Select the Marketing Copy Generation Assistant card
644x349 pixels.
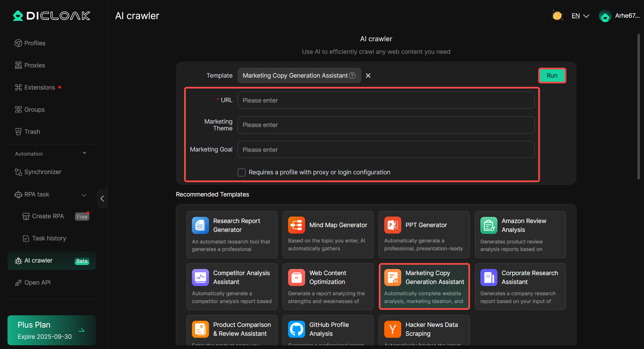(424, 286)
